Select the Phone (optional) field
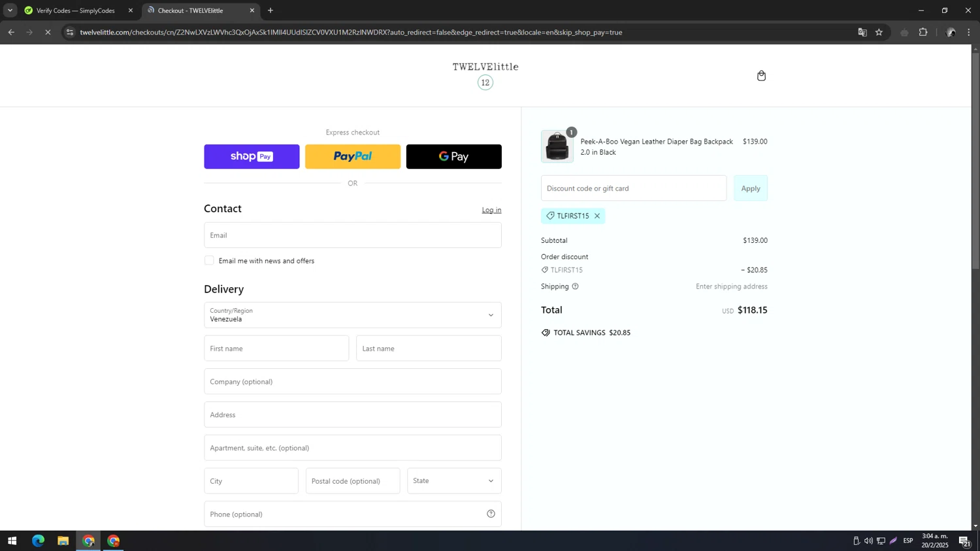Image resolution: width=980 pixels, height=551 pixels. click(353, 514)
